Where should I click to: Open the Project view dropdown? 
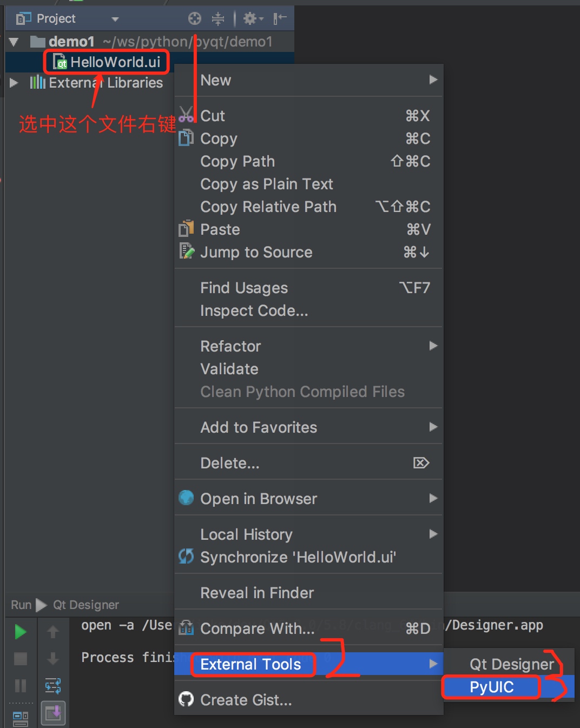(x=115, y=19)
